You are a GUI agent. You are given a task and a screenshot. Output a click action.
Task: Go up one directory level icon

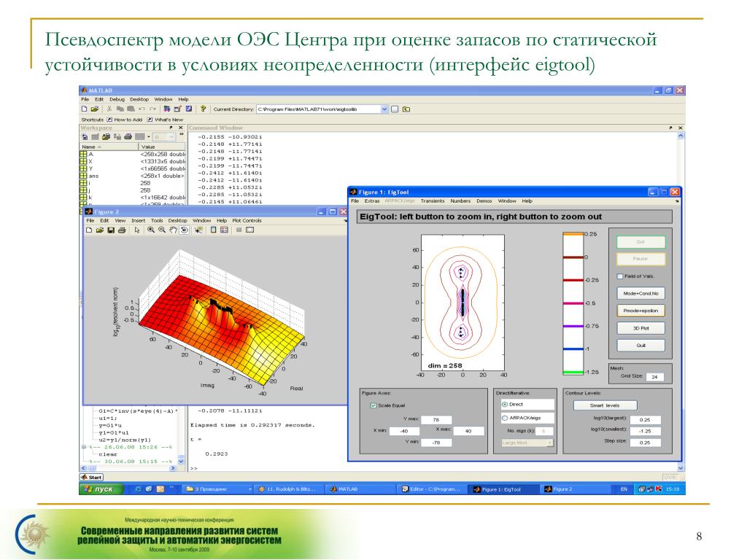tap(406, 109)
